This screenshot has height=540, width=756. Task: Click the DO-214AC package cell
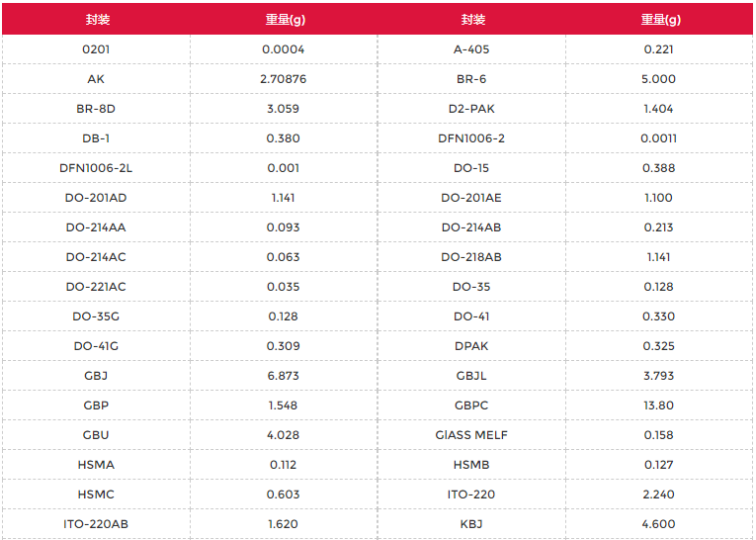tap(96, 257)
